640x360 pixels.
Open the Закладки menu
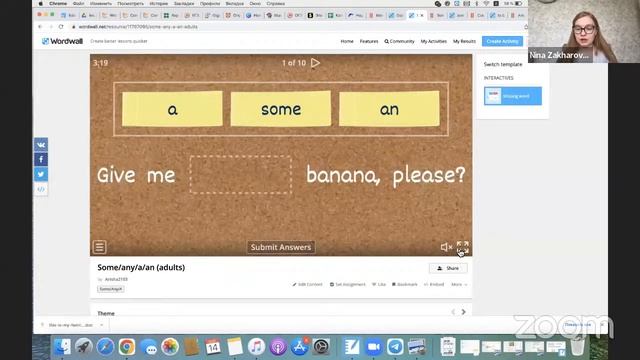coord(184,4)
